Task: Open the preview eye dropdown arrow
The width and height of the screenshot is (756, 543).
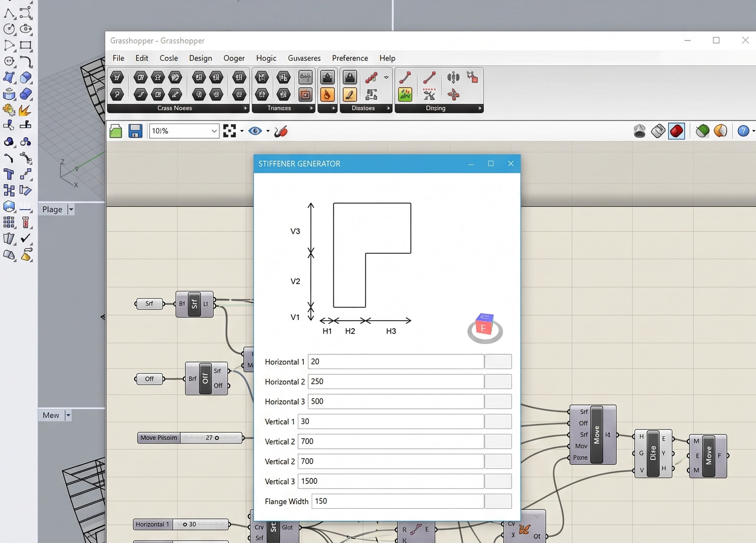Action: coord(268,131)
